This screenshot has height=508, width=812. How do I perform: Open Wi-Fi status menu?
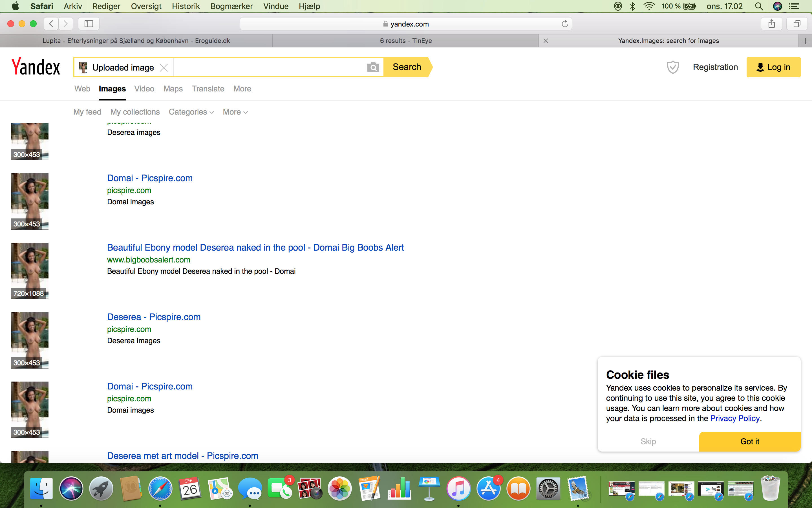(x=649, y=6)
